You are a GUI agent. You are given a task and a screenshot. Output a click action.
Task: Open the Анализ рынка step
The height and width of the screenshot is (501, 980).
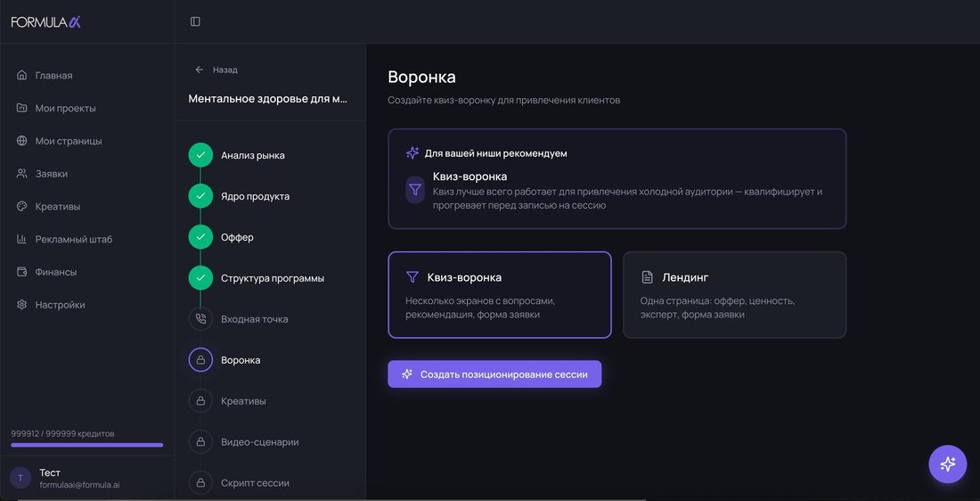(x=252, y=155)
